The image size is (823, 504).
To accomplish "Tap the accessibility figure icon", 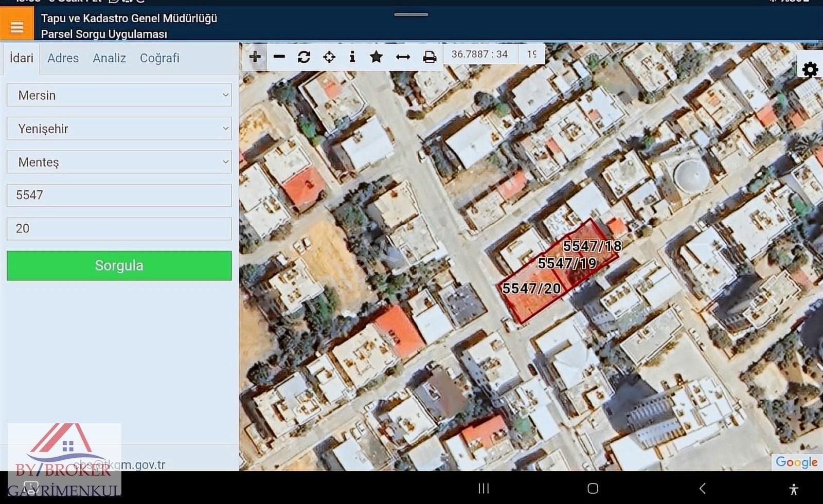I will [794, 489].
